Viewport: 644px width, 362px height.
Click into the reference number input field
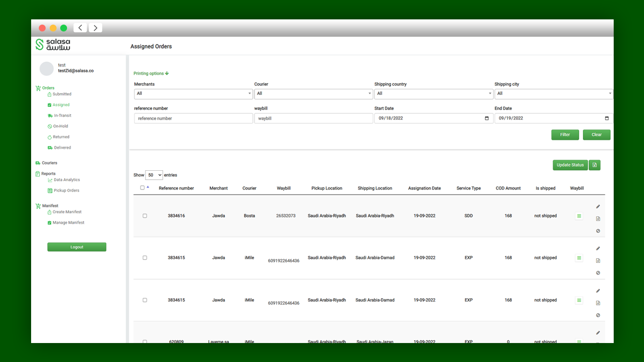click(193, 118)
